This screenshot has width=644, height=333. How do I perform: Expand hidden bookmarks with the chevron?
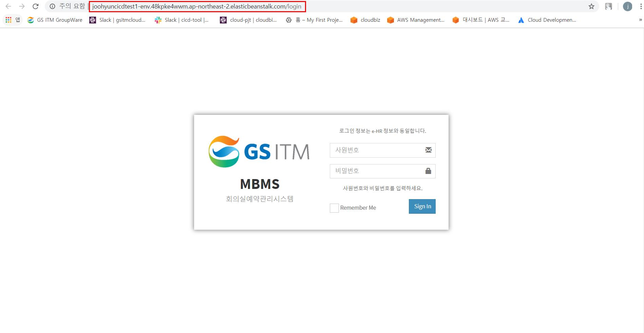[640, 20]
